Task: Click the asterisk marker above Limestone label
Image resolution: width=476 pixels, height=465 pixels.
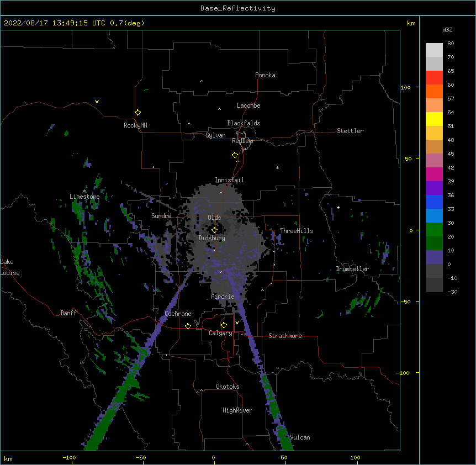Action: coord(84,191)
